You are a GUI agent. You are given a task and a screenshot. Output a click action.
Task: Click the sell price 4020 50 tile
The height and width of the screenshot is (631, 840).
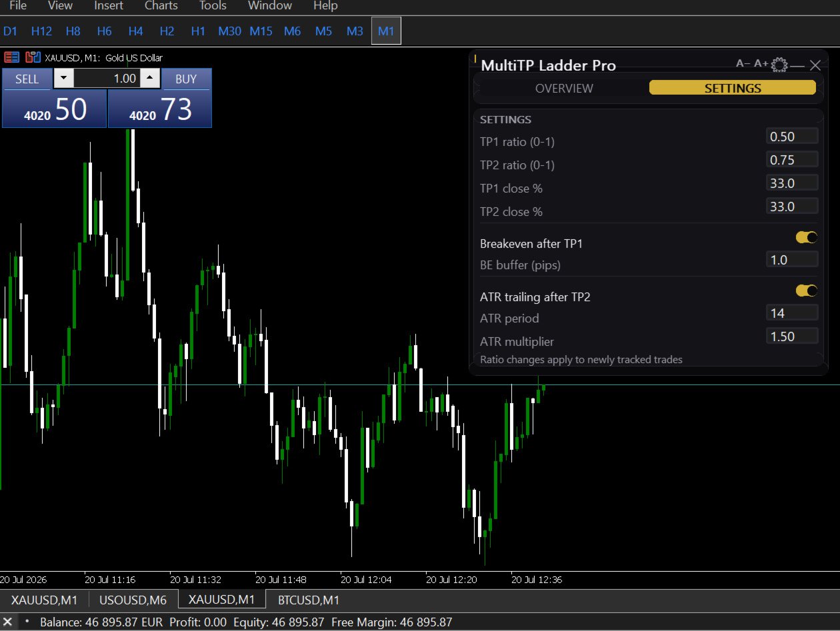click(x=55, y=109)
